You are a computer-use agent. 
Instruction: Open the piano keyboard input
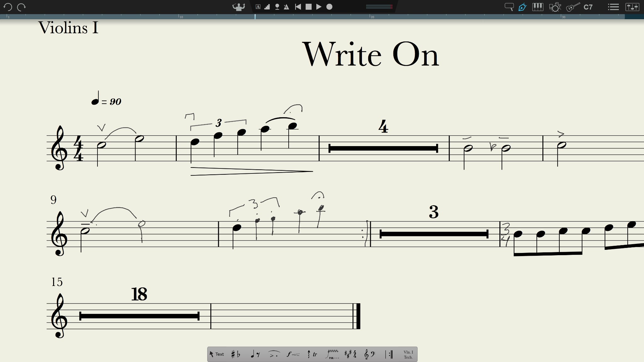[x=538, y=7]
